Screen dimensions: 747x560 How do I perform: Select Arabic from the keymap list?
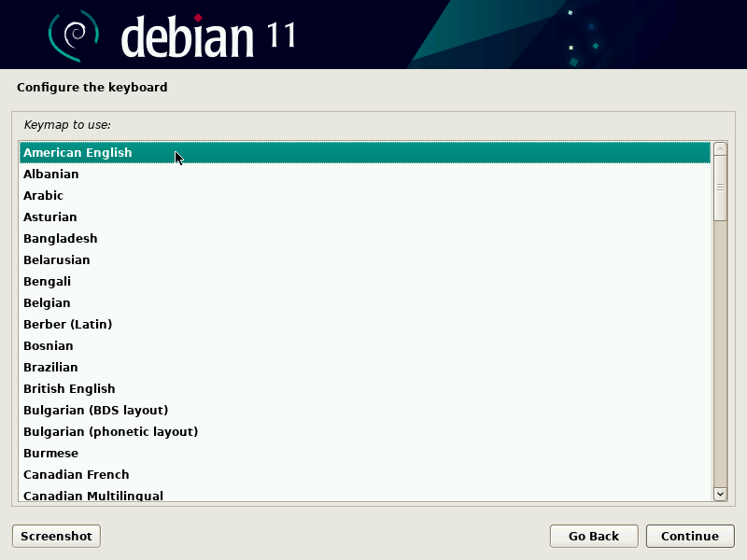pyautogui.click(x=44, y=195)
